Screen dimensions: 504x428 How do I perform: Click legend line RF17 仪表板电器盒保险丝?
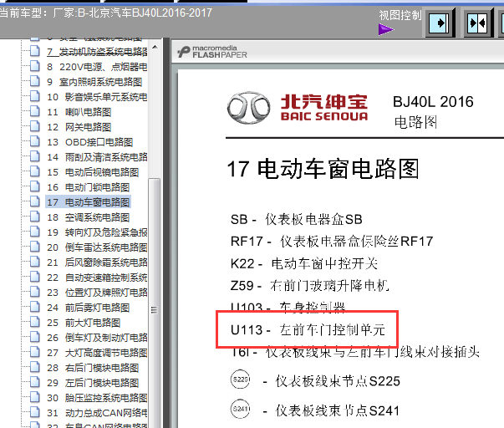332,242
